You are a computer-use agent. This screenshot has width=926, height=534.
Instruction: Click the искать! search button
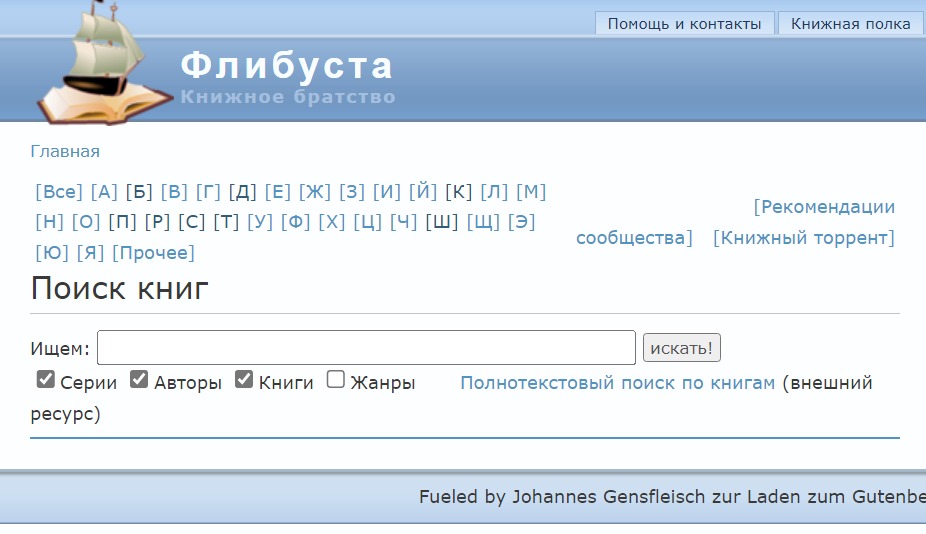tap(682, 348)
